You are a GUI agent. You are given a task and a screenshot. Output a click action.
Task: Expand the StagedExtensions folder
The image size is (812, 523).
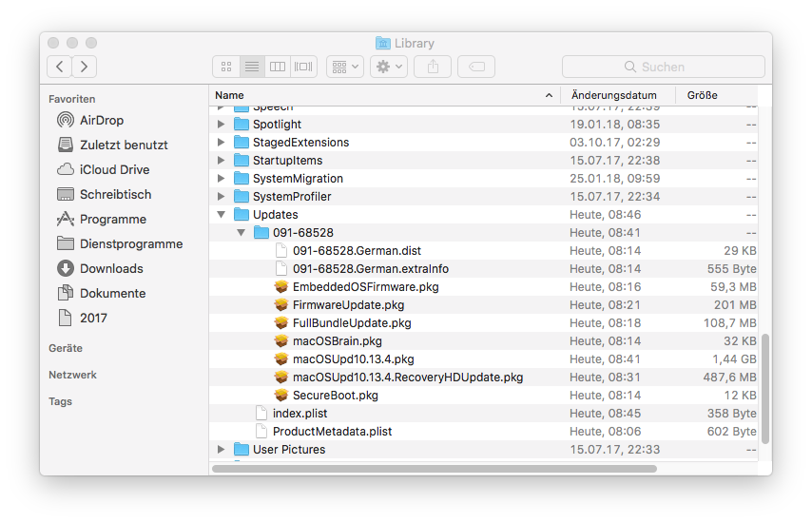pyautogui.click(x=222, y=143)
